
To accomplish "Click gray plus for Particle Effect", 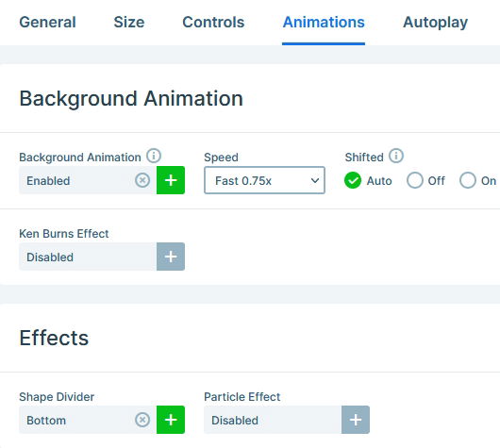I will pos(356,420).
